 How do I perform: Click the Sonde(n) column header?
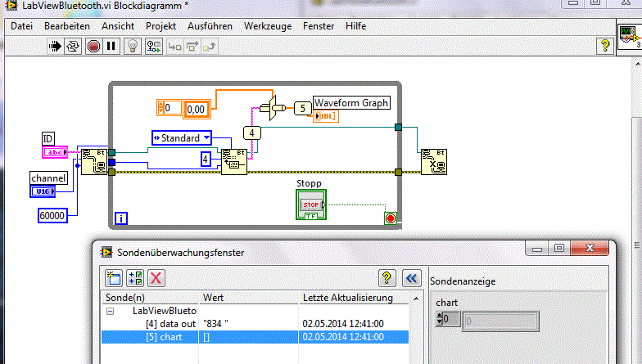pyautogui.click(x=151, y=298)
